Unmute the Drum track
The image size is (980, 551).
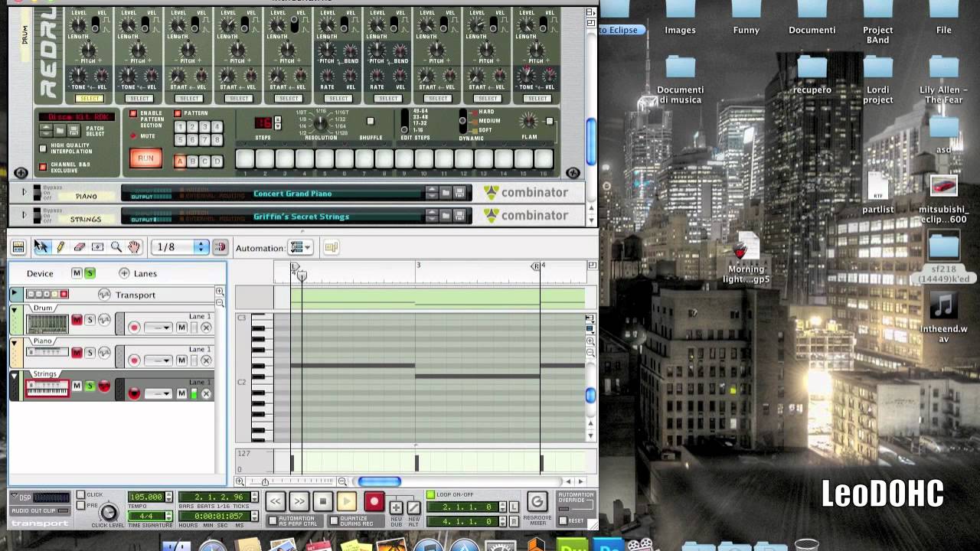[x=77, y=320]
